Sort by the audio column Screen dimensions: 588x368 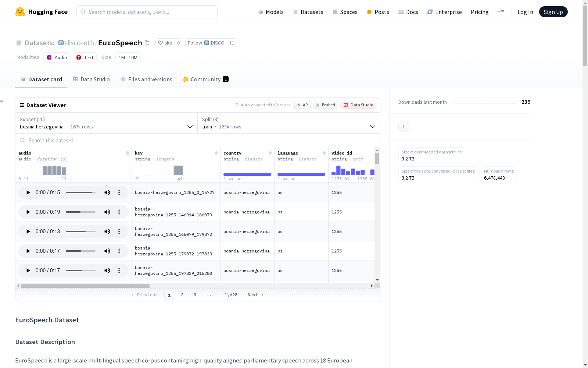[x=128, y=153]
